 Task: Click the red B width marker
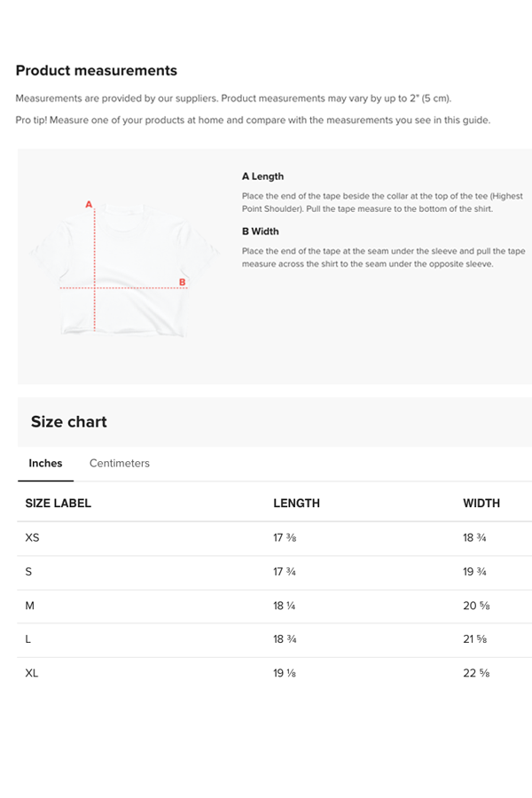[183, 283]
